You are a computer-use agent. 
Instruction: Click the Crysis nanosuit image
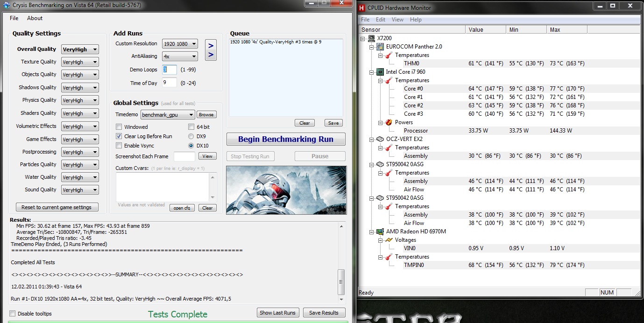[x=286, y=190]
